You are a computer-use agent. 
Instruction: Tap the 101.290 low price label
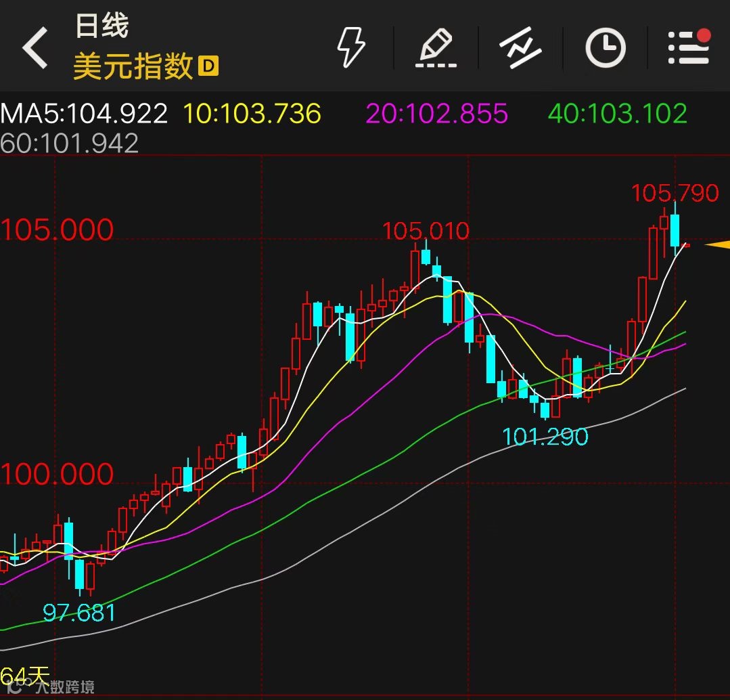(x=545, y=437)
